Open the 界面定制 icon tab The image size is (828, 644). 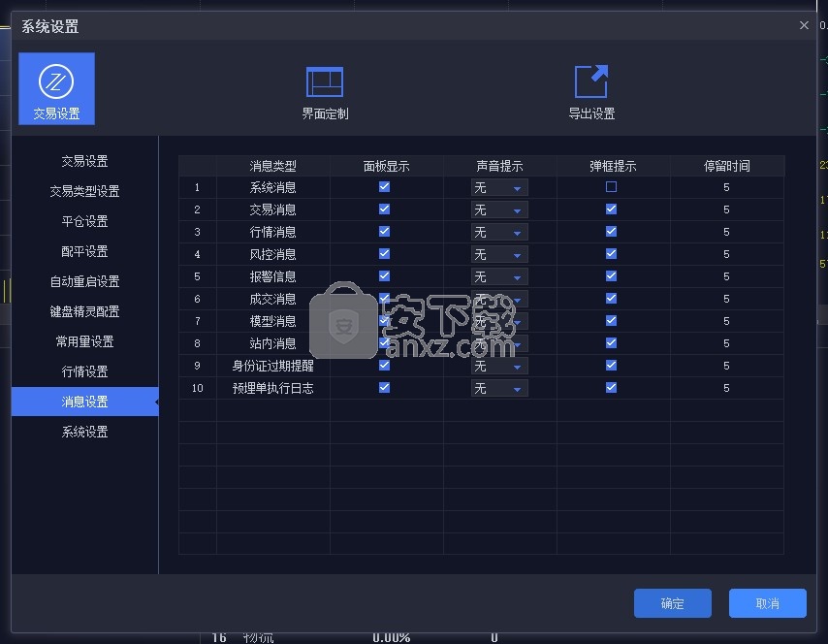[325, 92]
